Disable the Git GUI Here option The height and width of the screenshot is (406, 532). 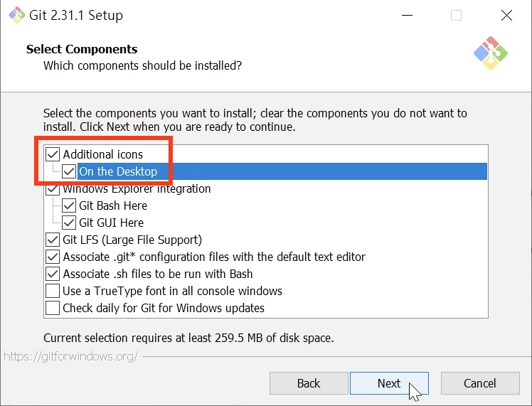[x=69, y=223]
